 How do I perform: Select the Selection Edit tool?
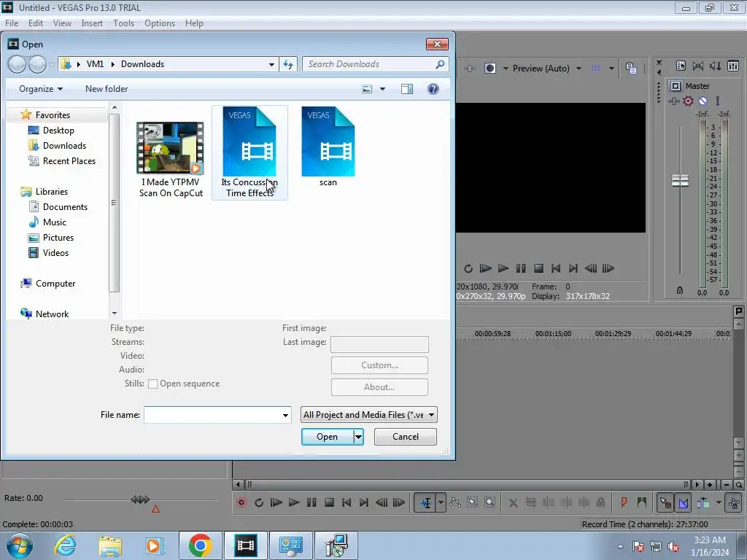coord(472,502)
